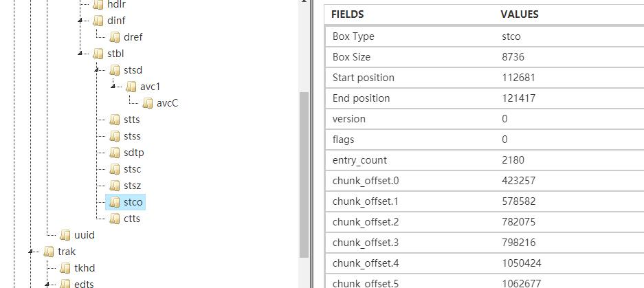
Task: Select the ctts folder icon
Action: [115, 219]
